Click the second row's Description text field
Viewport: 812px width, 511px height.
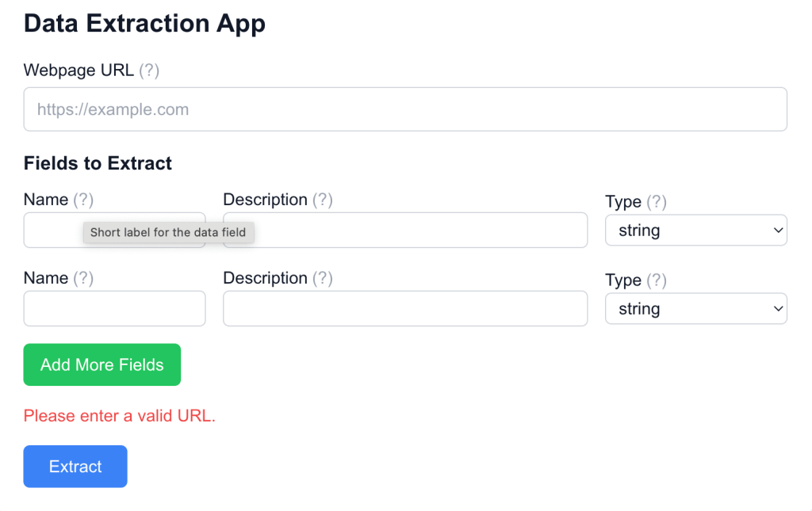click(x=404, y=309)
